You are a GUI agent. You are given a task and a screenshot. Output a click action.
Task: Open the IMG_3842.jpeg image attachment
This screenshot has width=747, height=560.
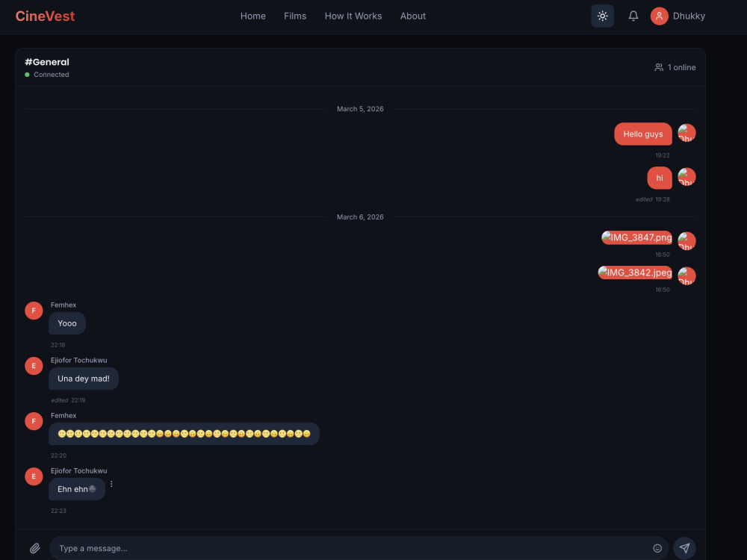(x=635, y=273)
